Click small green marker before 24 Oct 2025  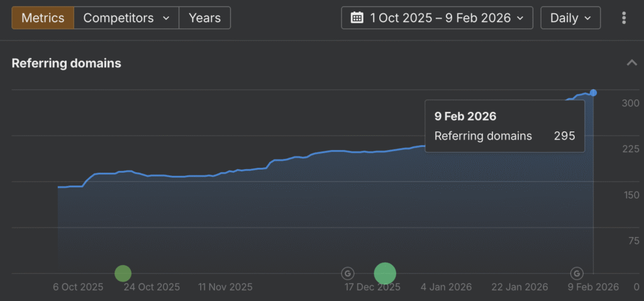[x=123, y=273]
